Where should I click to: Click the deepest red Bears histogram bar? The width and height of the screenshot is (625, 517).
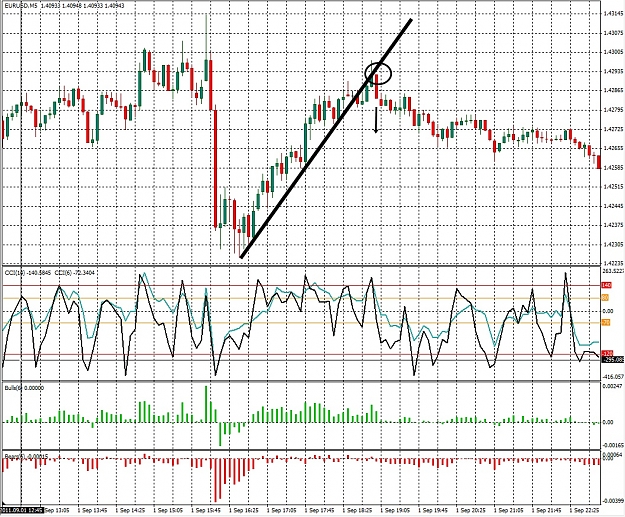click(x=216, y=480)
